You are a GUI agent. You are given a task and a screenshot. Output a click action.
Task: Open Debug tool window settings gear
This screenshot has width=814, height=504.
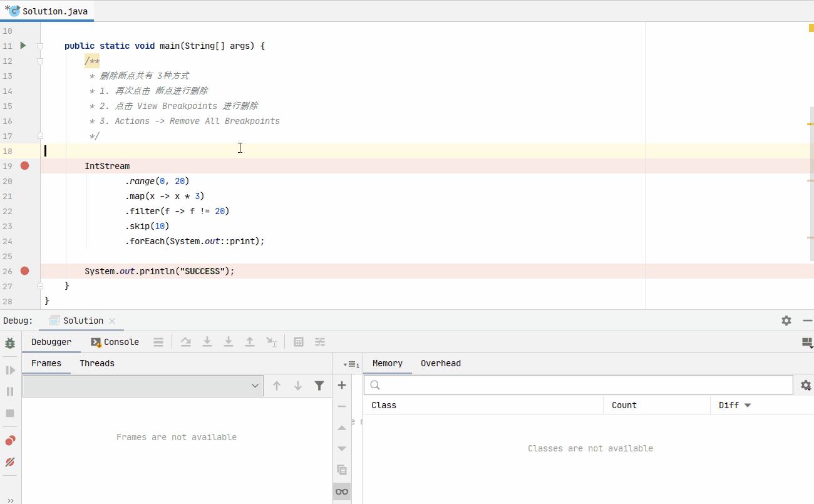tap(786, 321)
